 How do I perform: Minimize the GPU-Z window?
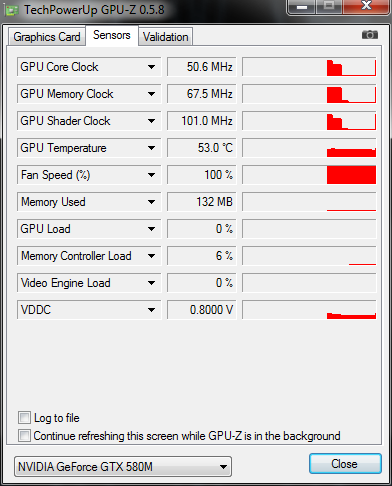coord(302,7)
